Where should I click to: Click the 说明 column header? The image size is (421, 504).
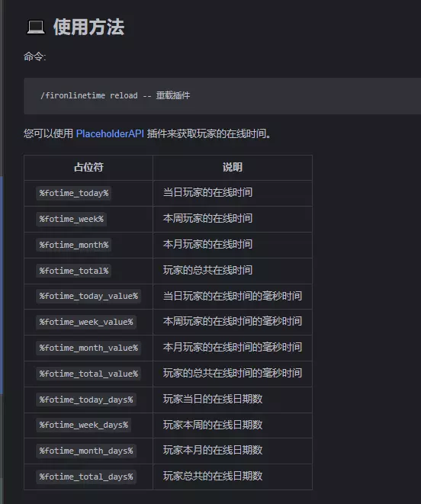(233, 167)
